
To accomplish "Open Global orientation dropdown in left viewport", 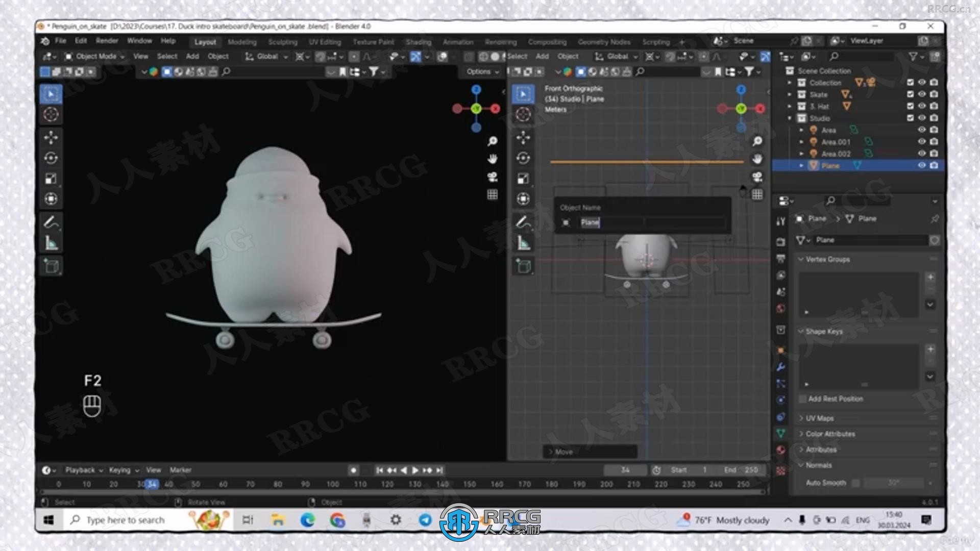I will 267,56.
